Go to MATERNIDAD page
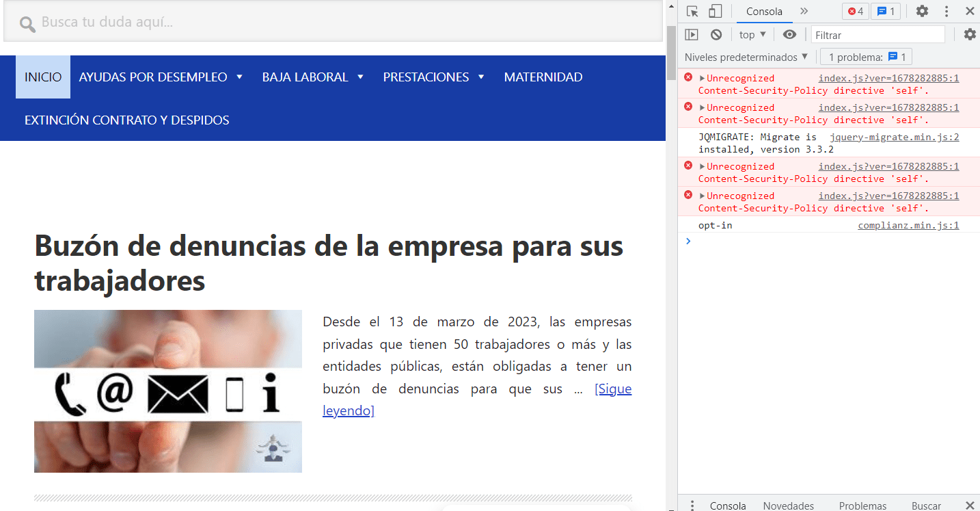Image resolution: width=980 pixels, height=511 pixels. coord(543,77)
